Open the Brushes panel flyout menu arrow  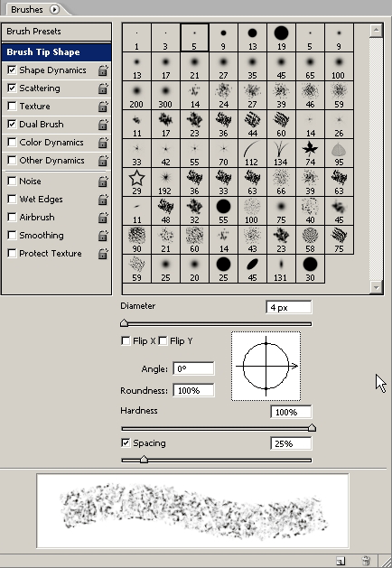click(x=54, y=9)
